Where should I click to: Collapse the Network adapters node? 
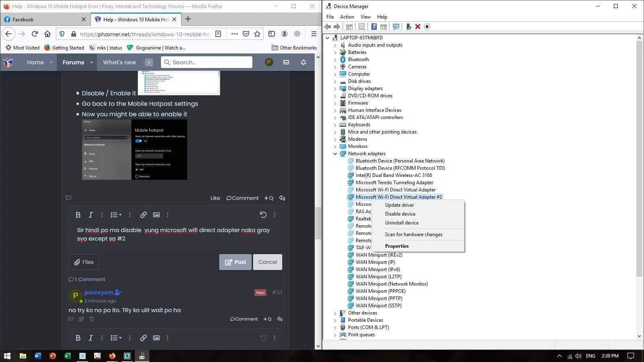pyautogui.click(x=335, y=154)
